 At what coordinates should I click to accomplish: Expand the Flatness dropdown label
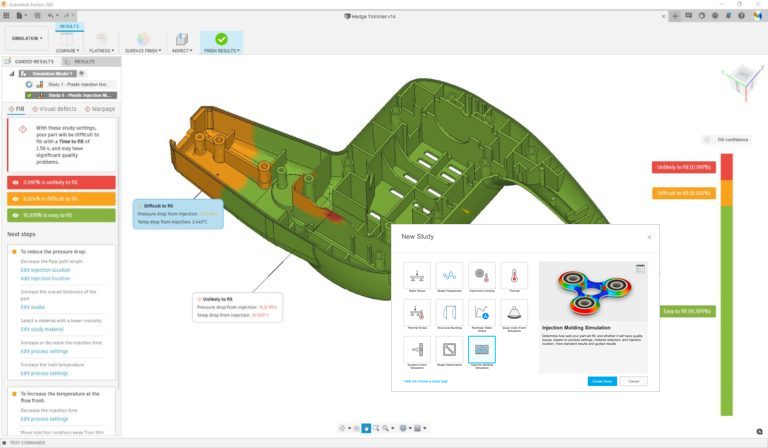click(101, 50)
